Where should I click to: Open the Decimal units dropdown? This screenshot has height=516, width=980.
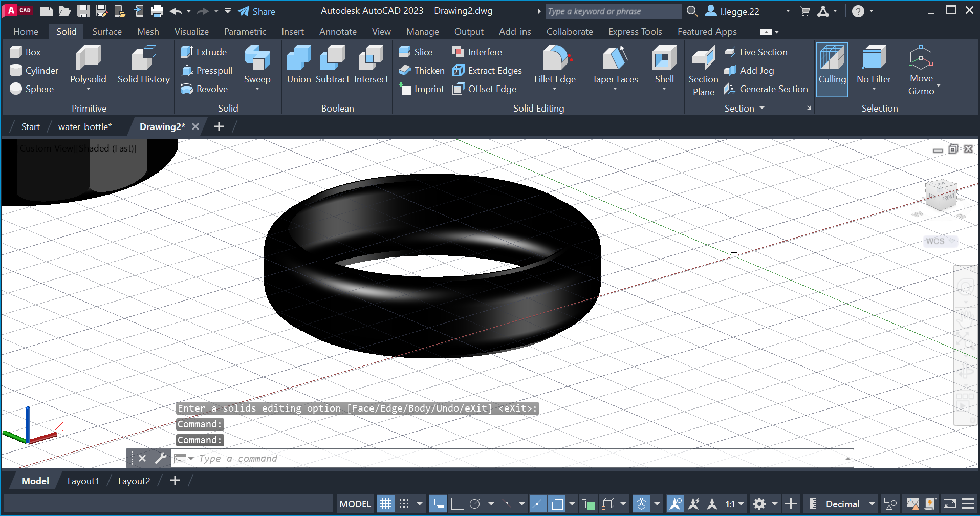[872, 504]
